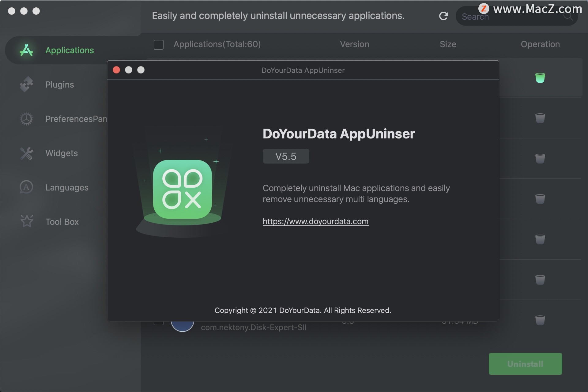Tick the Disk-Expert row checkbox
588x392 pixels.
159,322
